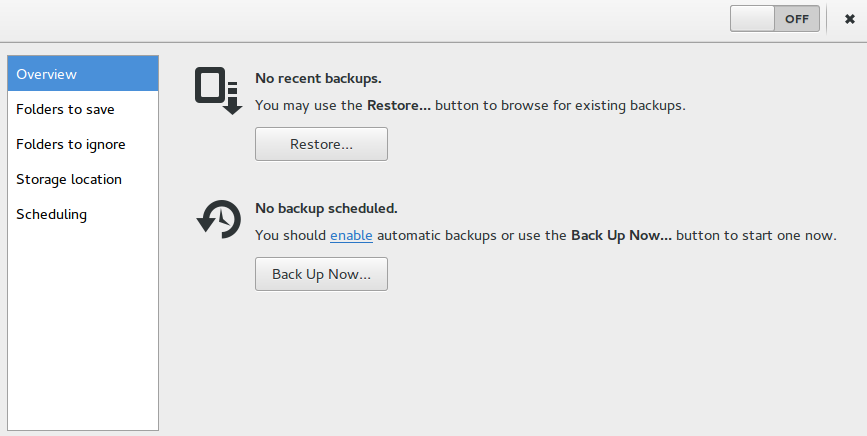Screen dimensions: 867x436
Task: Click the No recent backups heading
Action: point(318,78)
